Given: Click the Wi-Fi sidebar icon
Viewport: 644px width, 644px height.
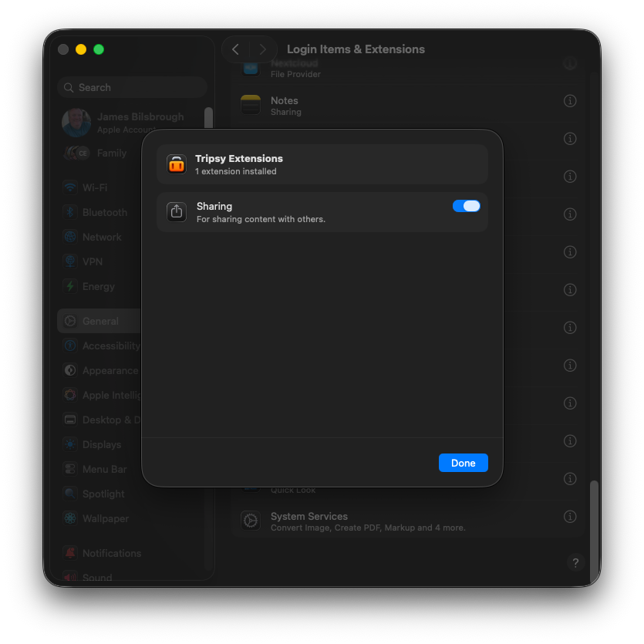Looking at the screenshot, I should (x=70, y=187).
